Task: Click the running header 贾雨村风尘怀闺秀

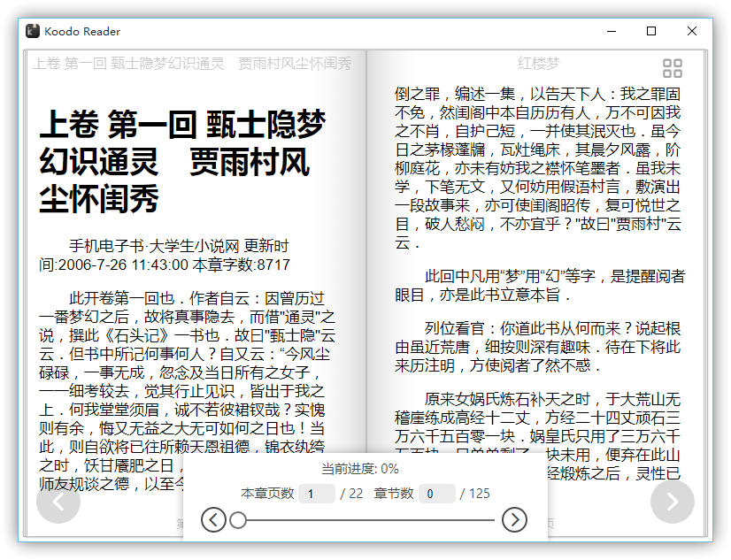Action: click(x=295, y=64)
